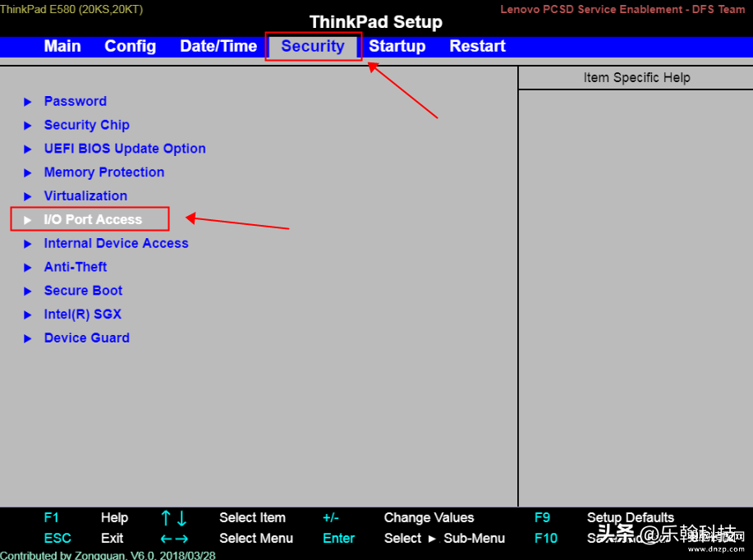Click the arrow beside UEFI BIOS Update Option
This screenshot has height=560, width=753.
click(x=28, y=149)
